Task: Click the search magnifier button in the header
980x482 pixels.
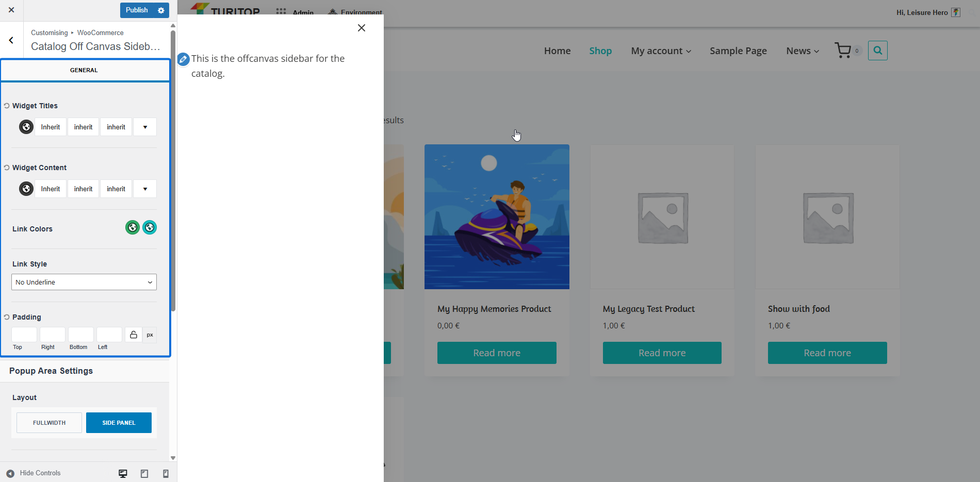Action: point(877,51)
